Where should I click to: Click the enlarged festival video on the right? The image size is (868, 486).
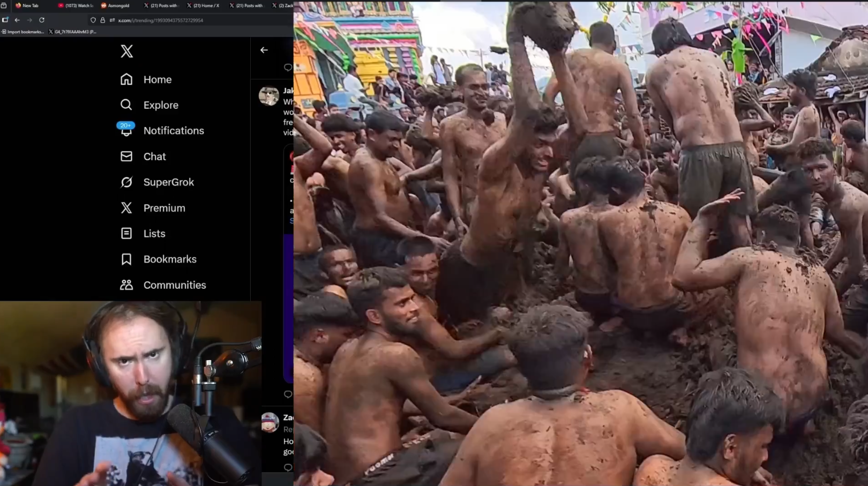[x=581, y=244]
